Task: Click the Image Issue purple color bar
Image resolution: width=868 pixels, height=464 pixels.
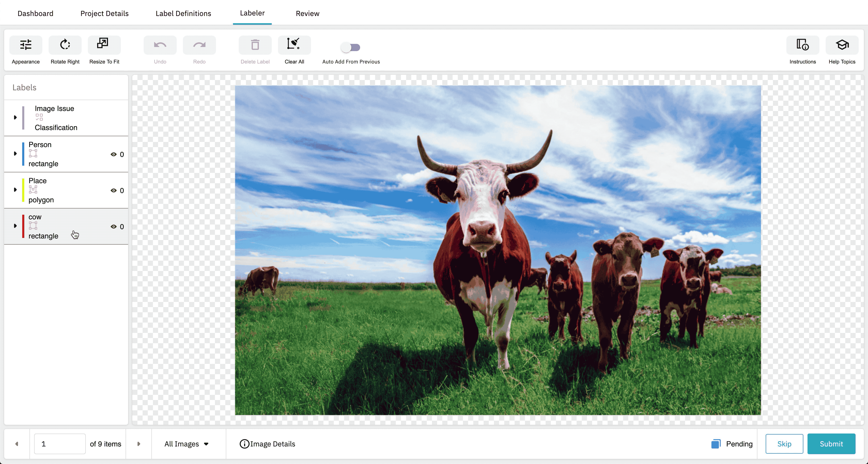Action: pyautogui.click(x=23, y=118)
